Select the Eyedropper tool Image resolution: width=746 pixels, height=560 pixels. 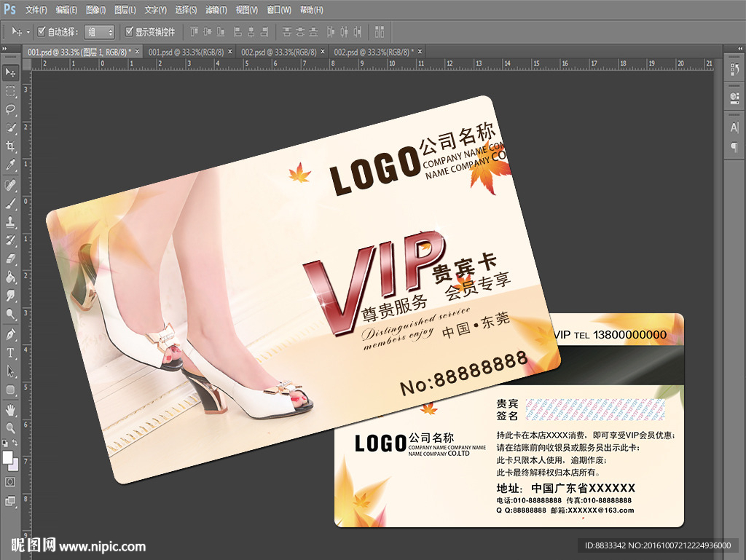pos(10,165)
